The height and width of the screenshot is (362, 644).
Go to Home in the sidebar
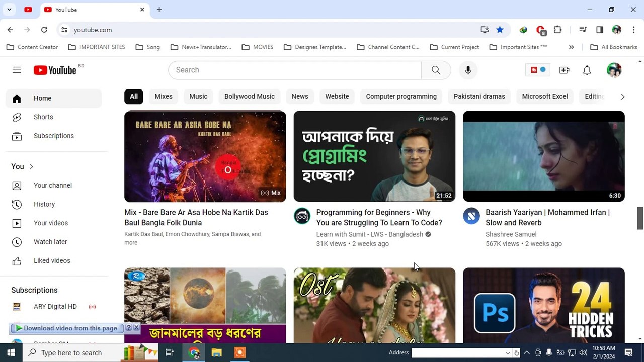pyautogui.click(x=54, y=98)
